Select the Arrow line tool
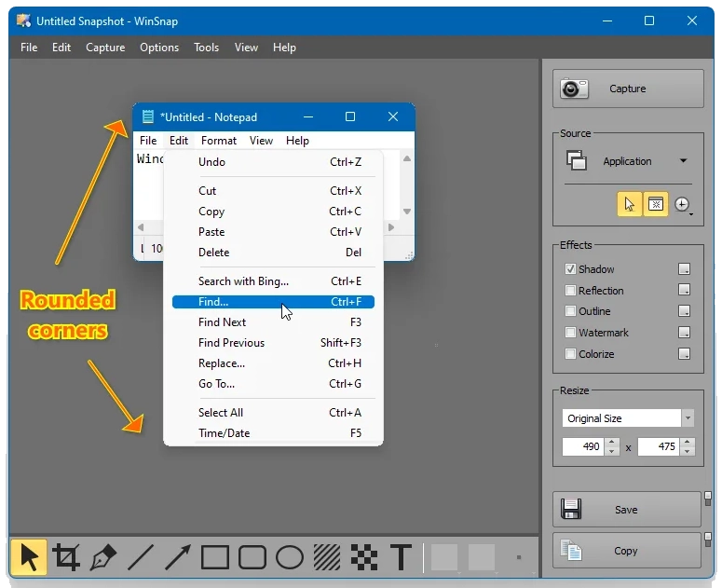Screen dimensions: 722x588 [178, 557]
